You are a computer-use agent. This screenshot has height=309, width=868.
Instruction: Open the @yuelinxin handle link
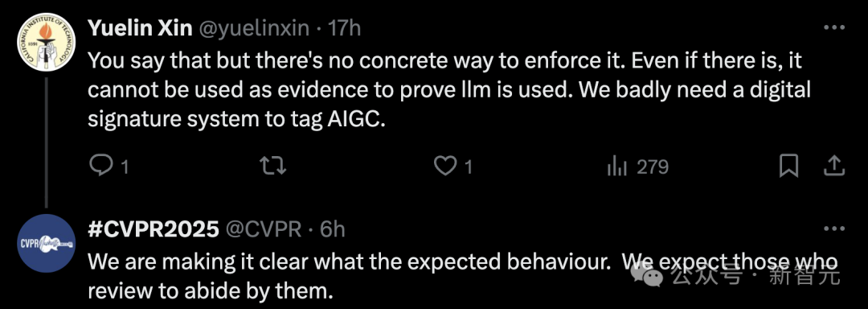click(x=253, y=27)
